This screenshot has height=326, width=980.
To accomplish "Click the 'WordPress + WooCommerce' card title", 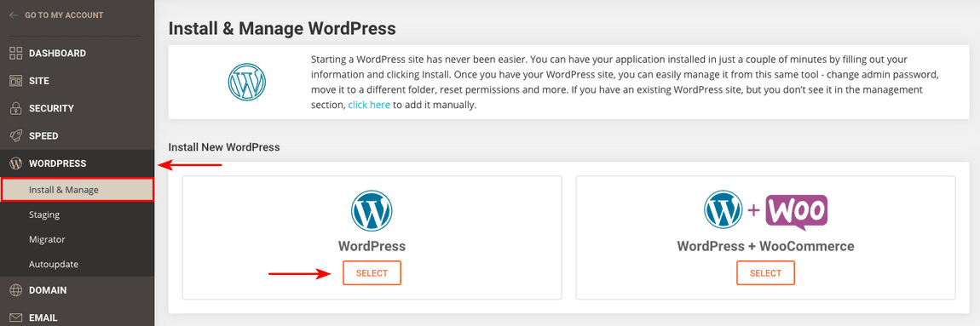I will 765,246.
